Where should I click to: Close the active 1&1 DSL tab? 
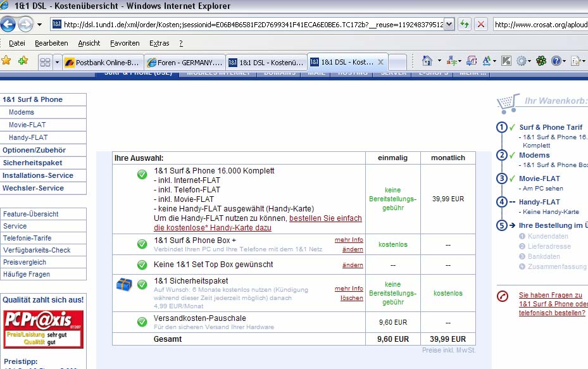pos(380,63)
